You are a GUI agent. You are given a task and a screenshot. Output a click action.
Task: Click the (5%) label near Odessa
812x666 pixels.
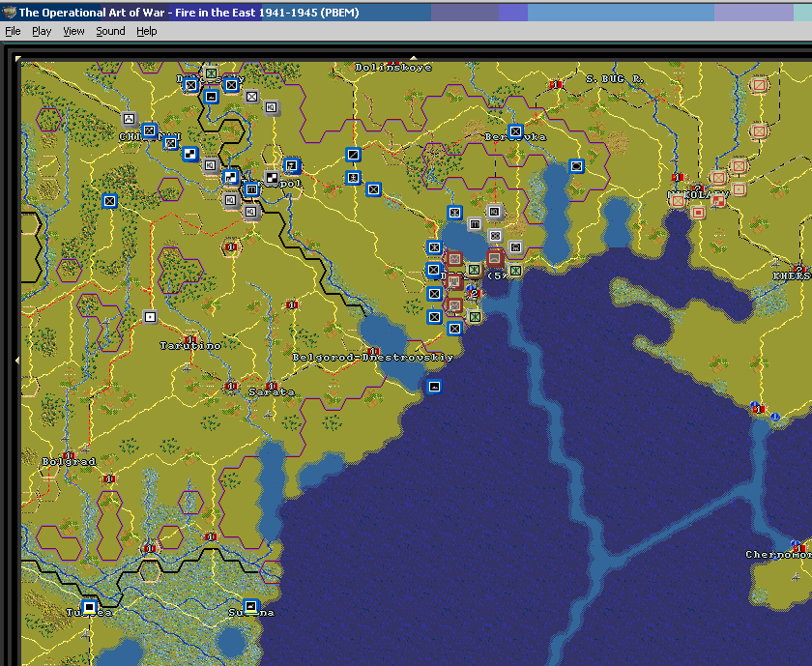point(498,276)
